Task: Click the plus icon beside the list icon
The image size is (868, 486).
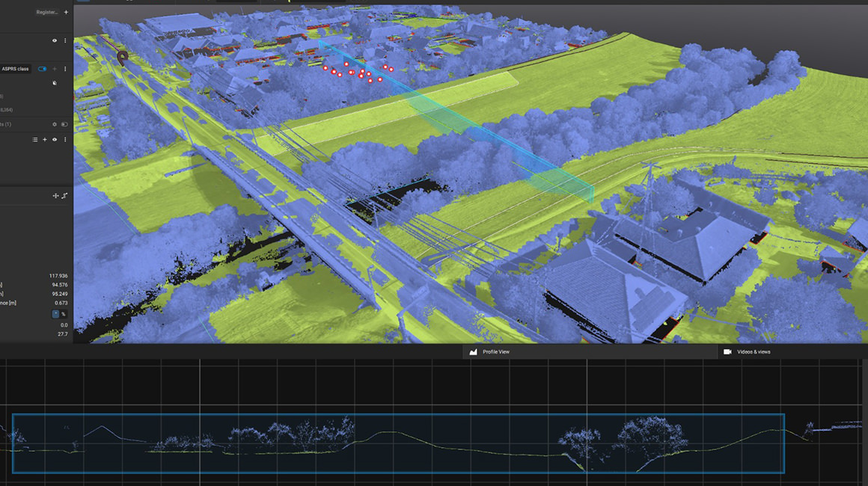Action: [x=44, y=140]
